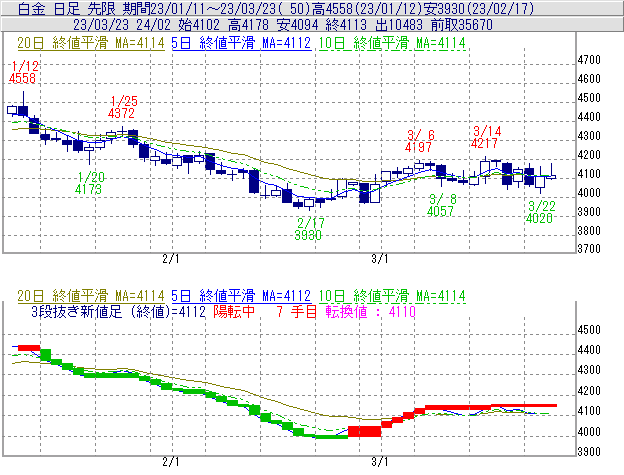Viewport: 624px width, 475px height.
Task: Click the 7 手目 count text
Action: (x=296, y=311)
